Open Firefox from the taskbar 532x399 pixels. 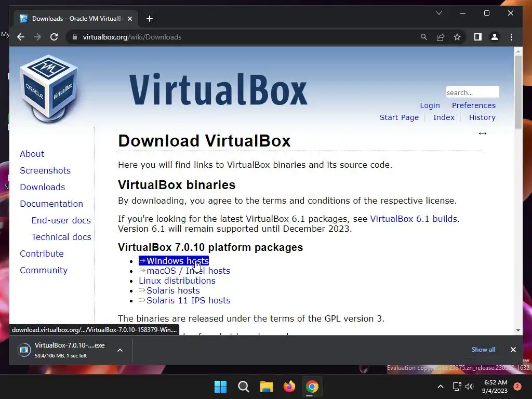pyautogui.click(x=289, y=387)
